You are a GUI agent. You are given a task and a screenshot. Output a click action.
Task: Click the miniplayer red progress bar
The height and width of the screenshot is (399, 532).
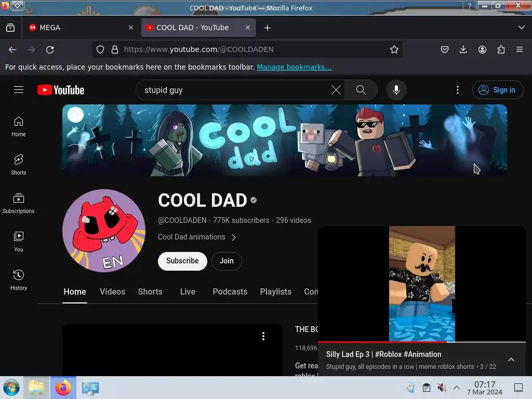click(x=382, y=342)
